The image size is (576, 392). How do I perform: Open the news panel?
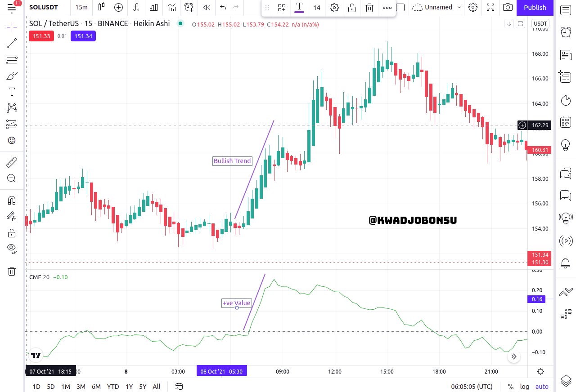[566, 55]
